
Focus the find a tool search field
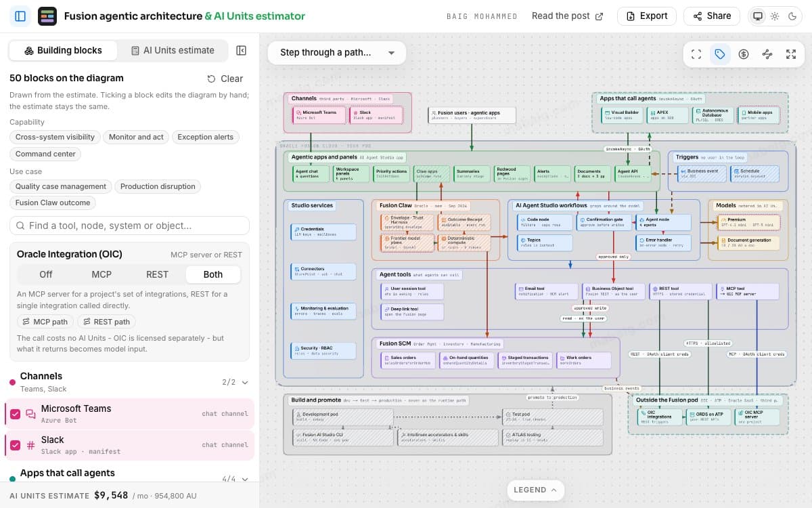pyautogui.click(x=129, y=226)
